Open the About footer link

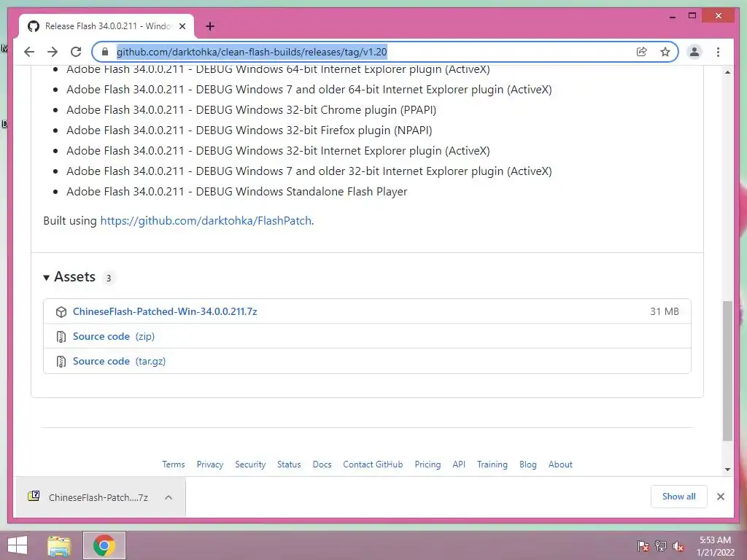click(x=560, y=464)
